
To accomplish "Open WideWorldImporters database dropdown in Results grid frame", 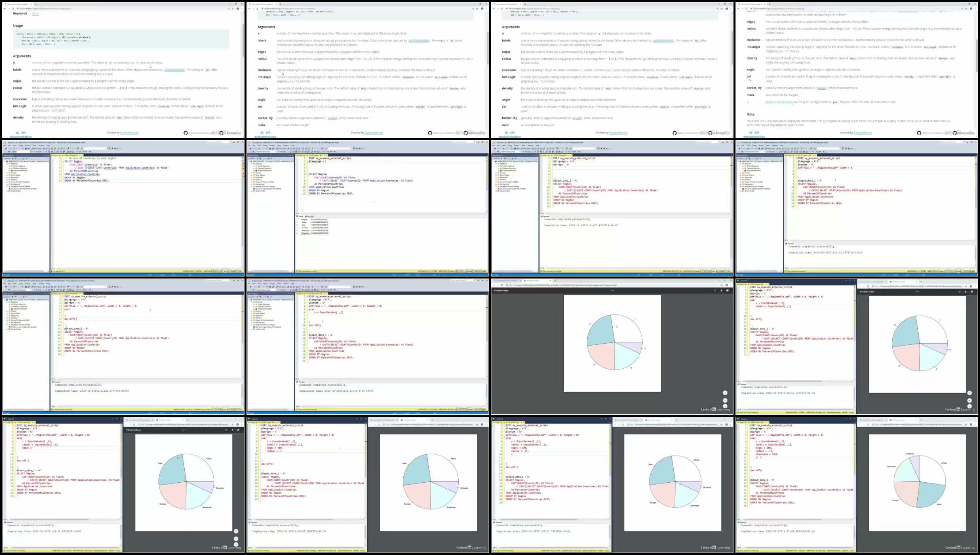I will [266, 152].
